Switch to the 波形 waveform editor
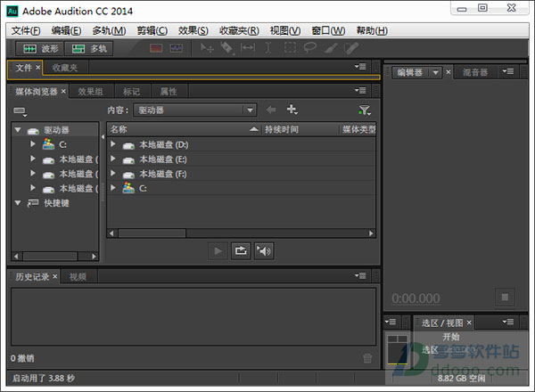The image size is (535, 392). click(x=40, y=49)
